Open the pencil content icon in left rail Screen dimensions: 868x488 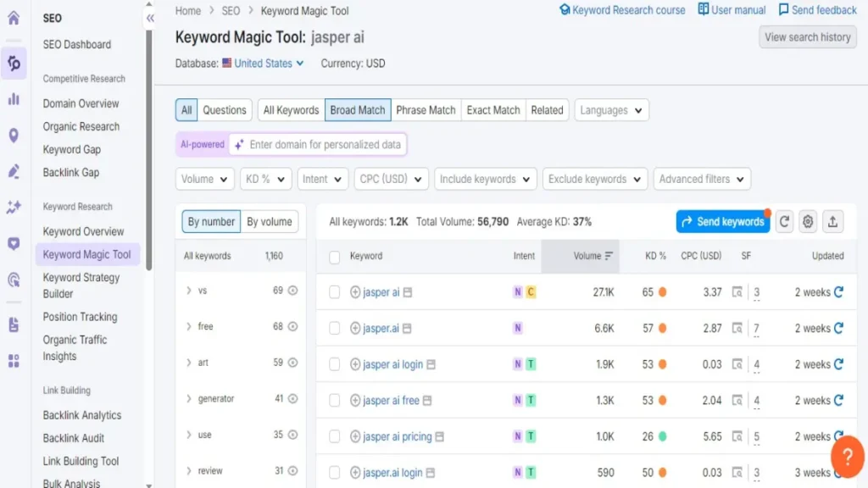coord(14,171)
